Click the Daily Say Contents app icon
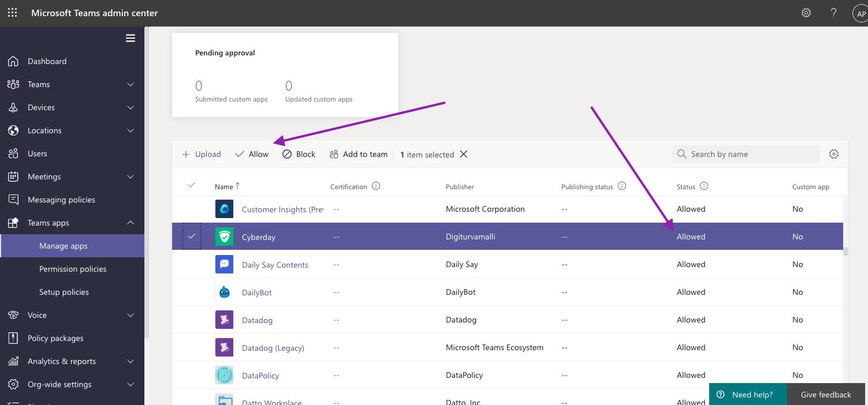 pyautogui.click(x=224, y=264)
